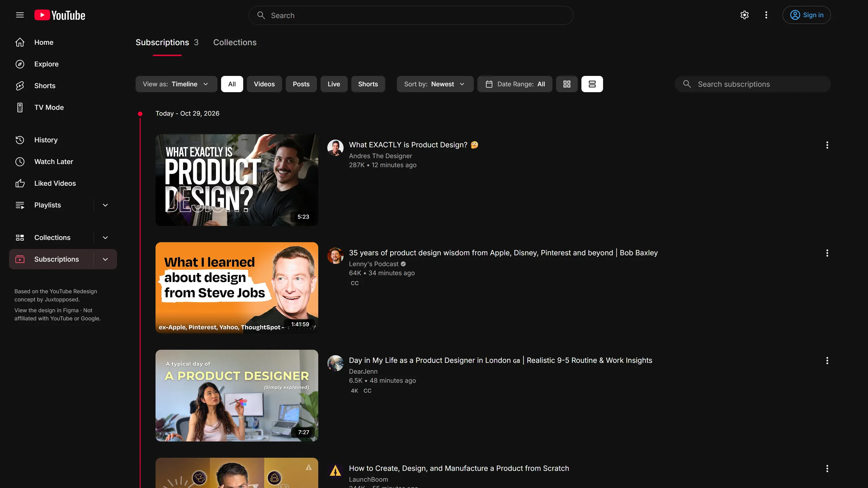Open more options for DearJenn video
This screenshot has width=868, height=488.
coord(827,361)
